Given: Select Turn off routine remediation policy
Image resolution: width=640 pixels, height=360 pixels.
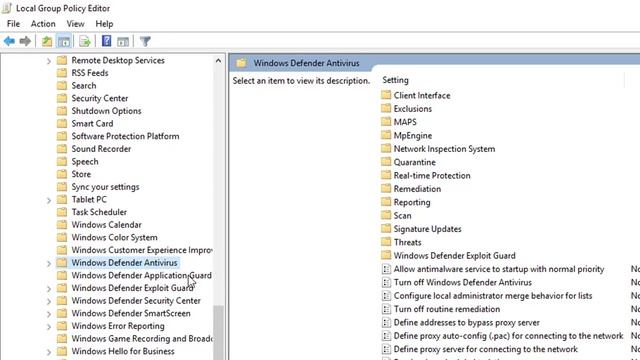Looking at the screenshot, I should [x=446, y=309].
